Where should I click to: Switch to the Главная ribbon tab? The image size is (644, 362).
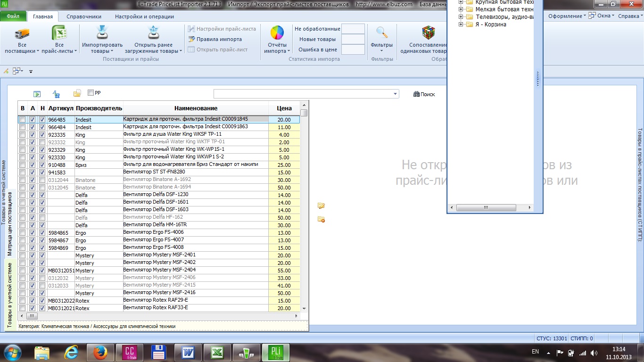coord(43,16)
